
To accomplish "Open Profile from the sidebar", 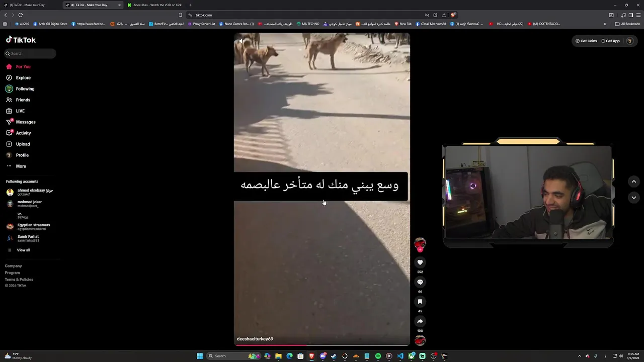I will [17, 155].
